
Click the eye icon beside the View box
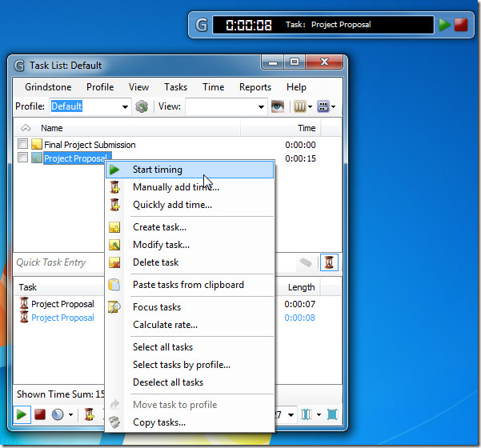[278, 106]
